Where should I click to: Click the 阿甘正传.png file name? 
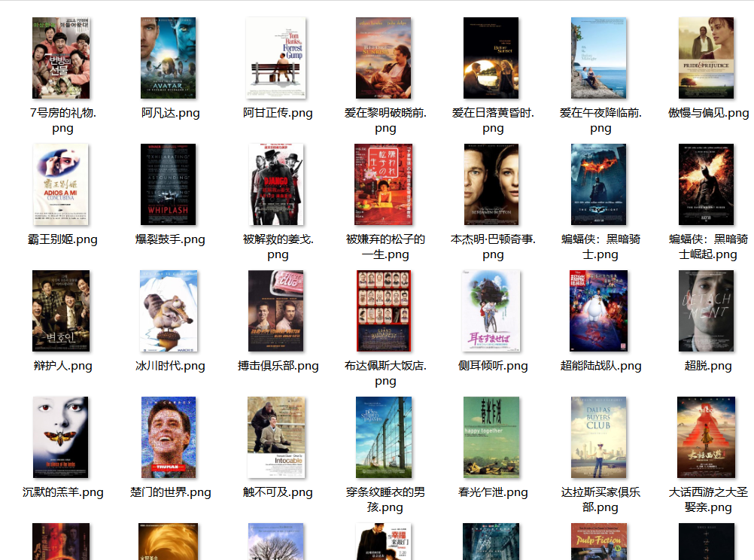278,113
